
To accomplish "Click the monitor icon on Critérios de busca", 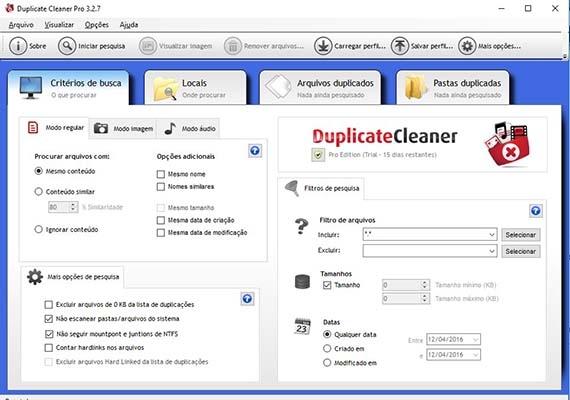I will 30,88.
